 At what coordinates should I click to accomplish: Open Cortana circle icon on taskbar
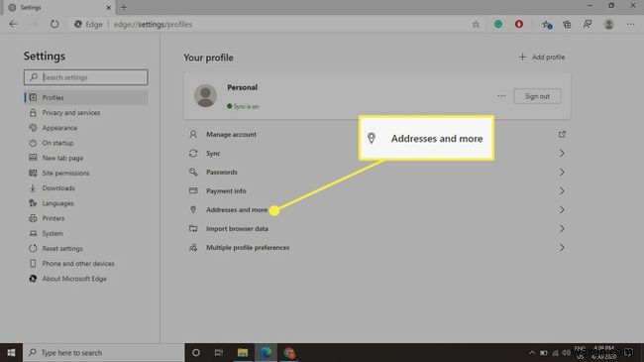tap(196, 352)
